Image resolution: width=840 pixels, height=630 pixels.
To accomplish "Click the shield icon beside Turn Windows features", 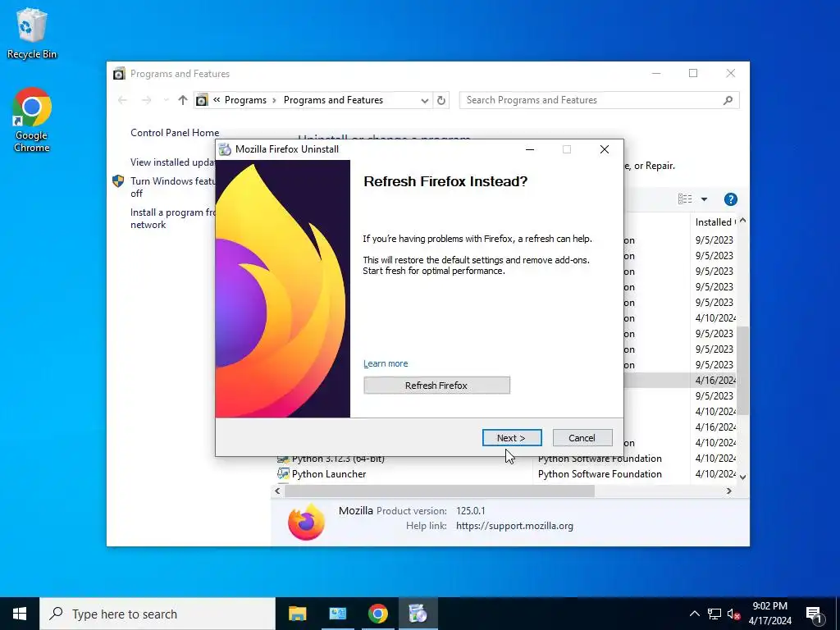I will click(x=118, y=181).
